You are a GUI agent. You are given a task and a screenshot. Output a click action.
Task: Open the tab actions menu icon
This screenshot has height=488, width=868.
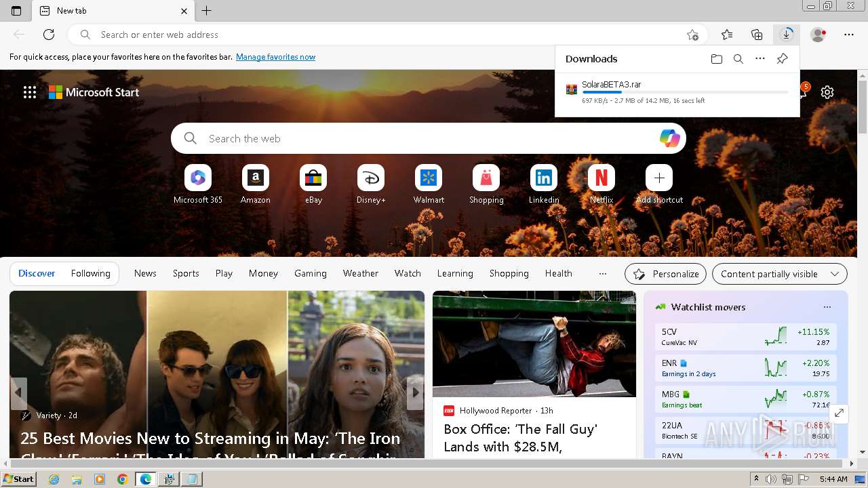[x=16, y=11]
